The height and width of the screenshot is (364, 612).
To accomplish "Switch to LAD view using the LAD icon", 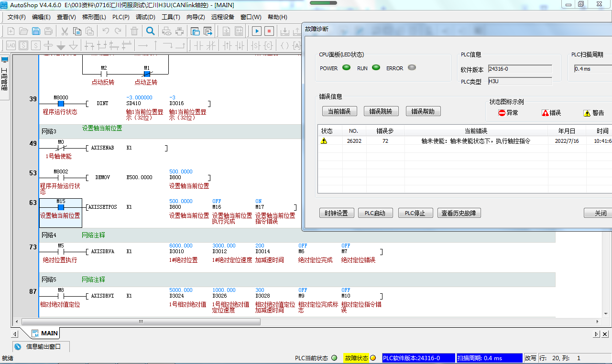I will [x=11, y=45].
